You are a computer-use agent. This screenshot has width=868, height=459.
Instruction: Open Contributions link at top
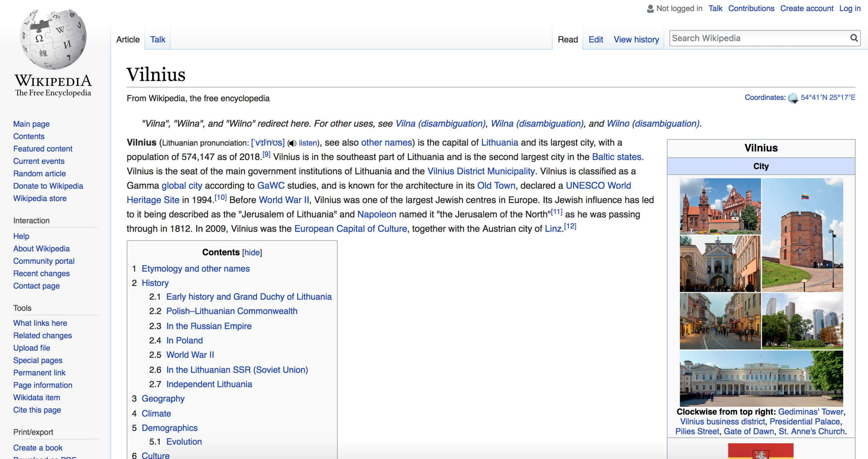click(751, 9)
